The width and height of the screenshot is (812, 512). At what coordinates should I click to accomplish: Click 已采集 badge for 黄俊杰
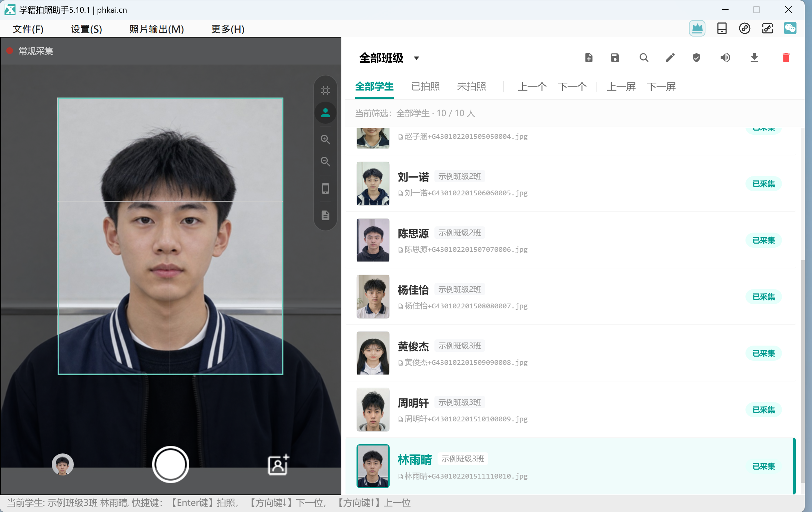click(763, 353)
